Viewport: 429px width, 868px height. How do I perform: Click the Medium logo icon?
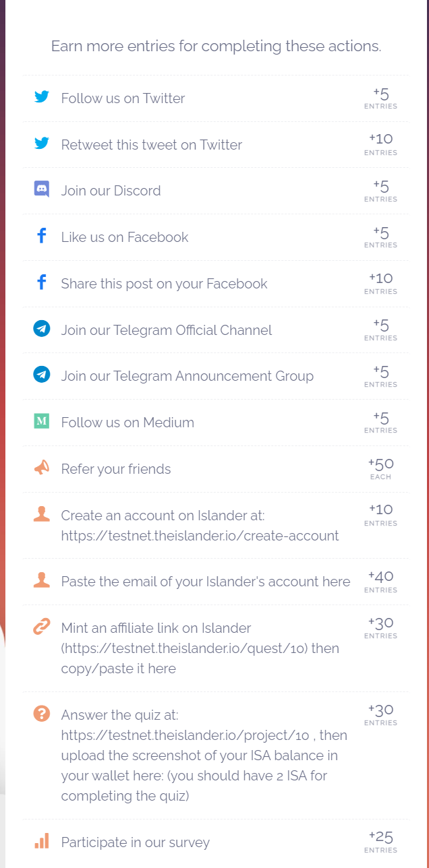pos(42,421)
